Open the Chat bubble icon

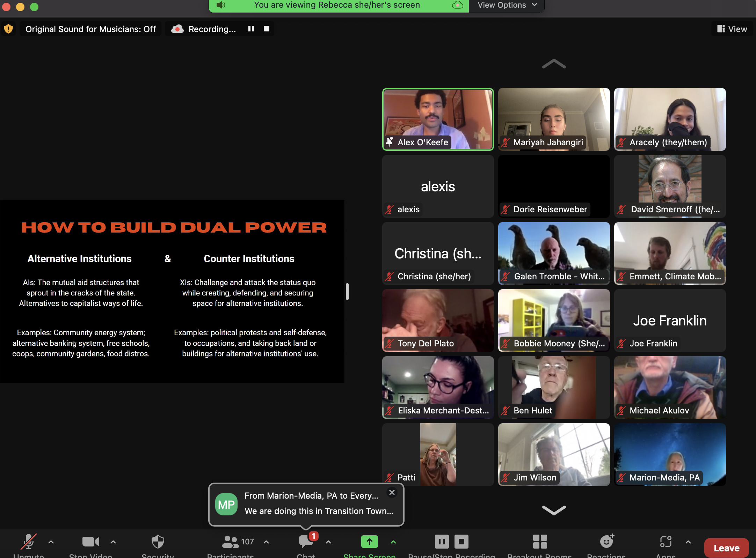[x=306, y=542]
